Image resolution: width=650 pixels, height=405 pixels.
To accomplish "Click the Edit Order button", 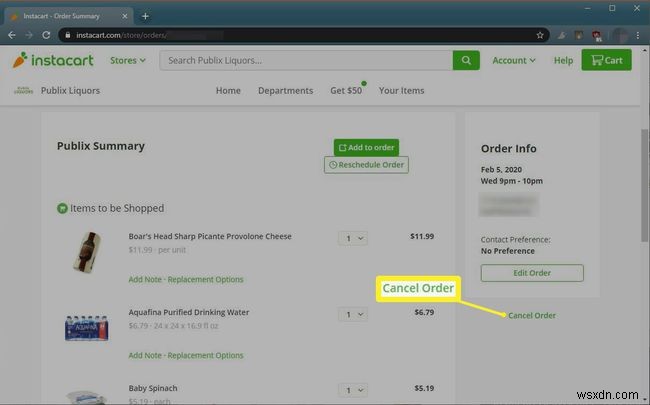I will pos(532,273).
